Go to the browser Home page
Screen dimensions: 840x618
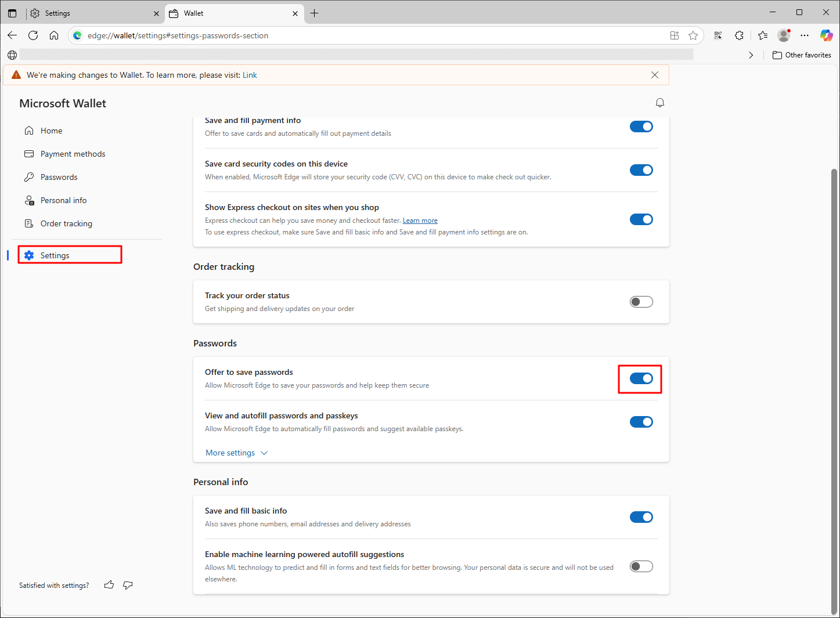coord(54,35)
